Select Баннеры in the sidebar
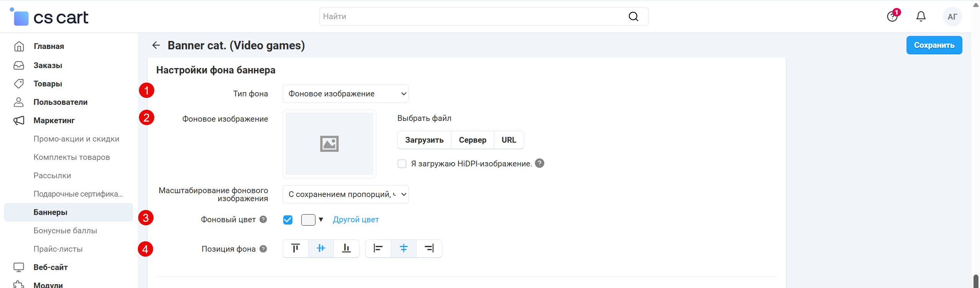The width and height of the screenshot is (980, 288). pos(69,212)
